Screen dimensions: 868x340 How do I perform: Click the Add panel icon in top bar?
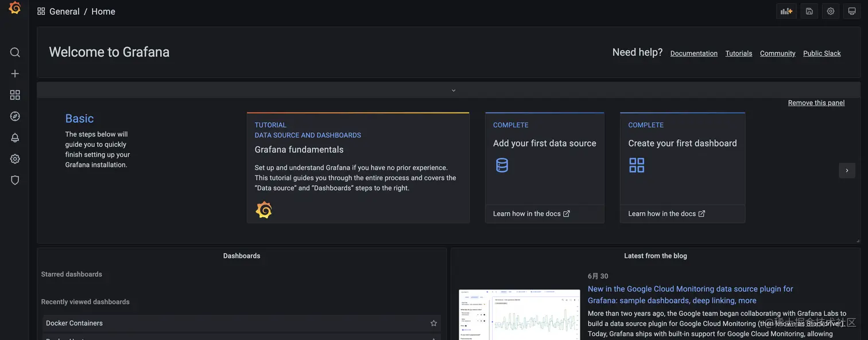[x=786, y=11]
